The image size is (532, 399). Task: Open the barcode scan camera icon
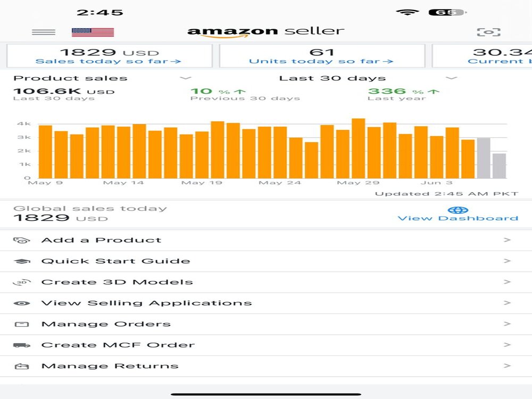(488, 32)
